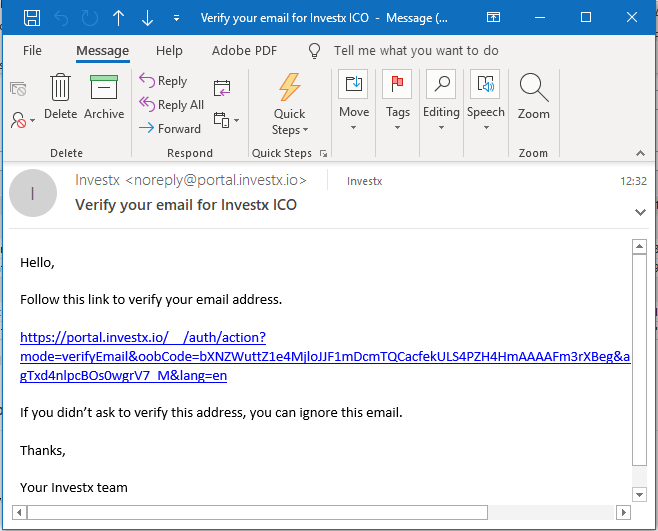Go to next item with down arrow
The image size is (658, 531).
(147, 18)
